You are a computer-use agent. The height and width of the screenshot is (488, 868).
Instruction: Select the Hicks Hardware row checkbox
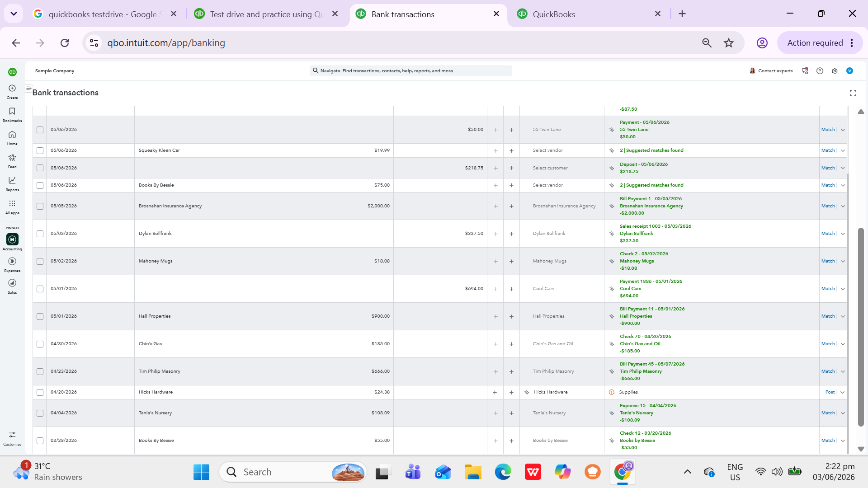(x=40, y=392)
